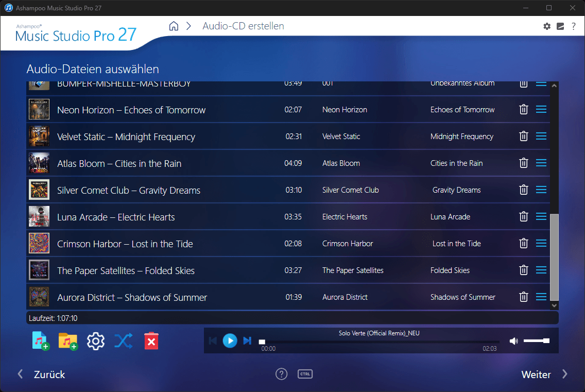Viewport: 585px width, 392px height.
Task: Open the CTRL keyboard shortcuts icon
Action: click(305, 373)
